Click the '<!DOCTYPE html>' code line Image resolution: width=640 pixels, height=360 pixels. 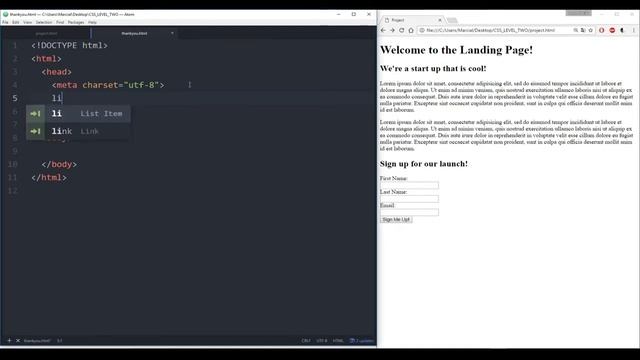pos(69,45)
